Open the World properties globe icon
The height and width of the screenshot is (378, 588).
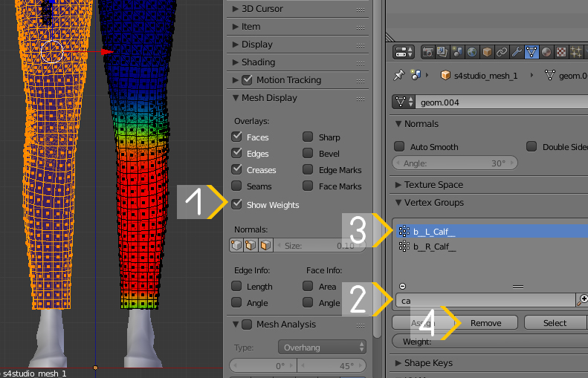pos(472,52)
